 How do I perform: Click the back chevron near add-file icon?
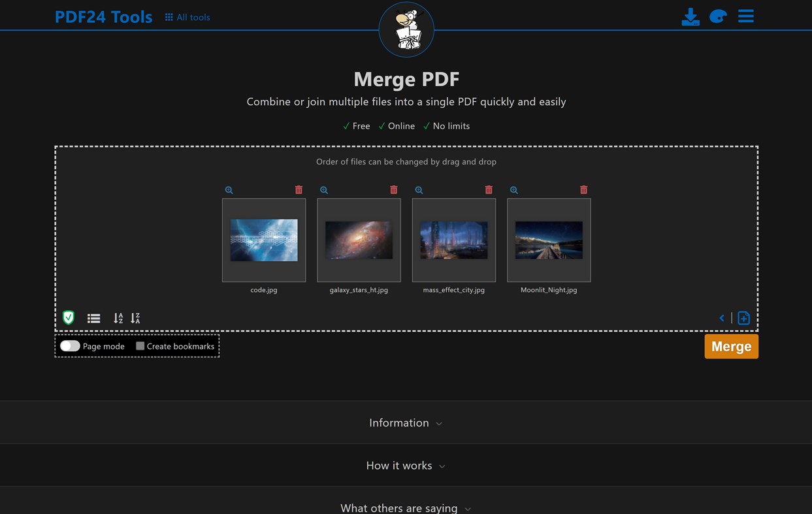click(x=722, y=318)
